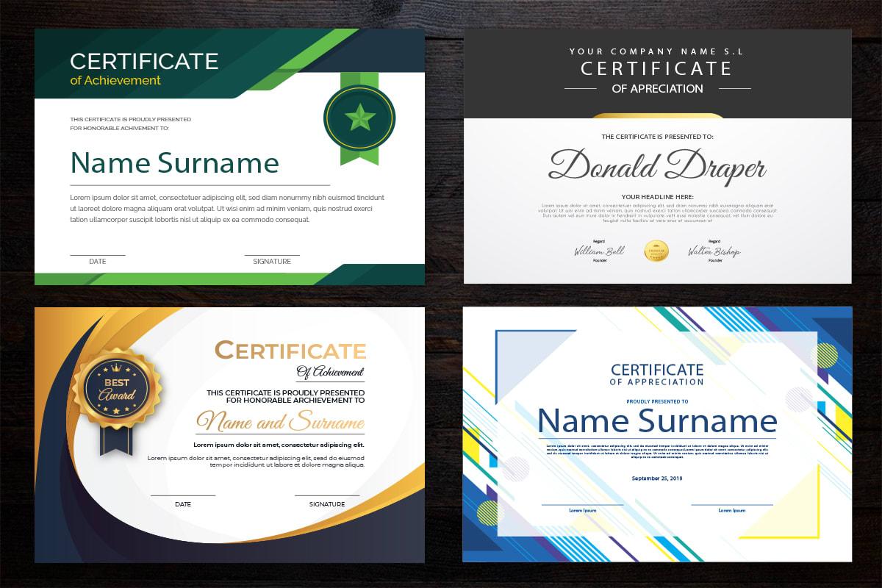Click the green ribbon tails below the star medal
Screen dimensions: 882x588
coord(359,154)
